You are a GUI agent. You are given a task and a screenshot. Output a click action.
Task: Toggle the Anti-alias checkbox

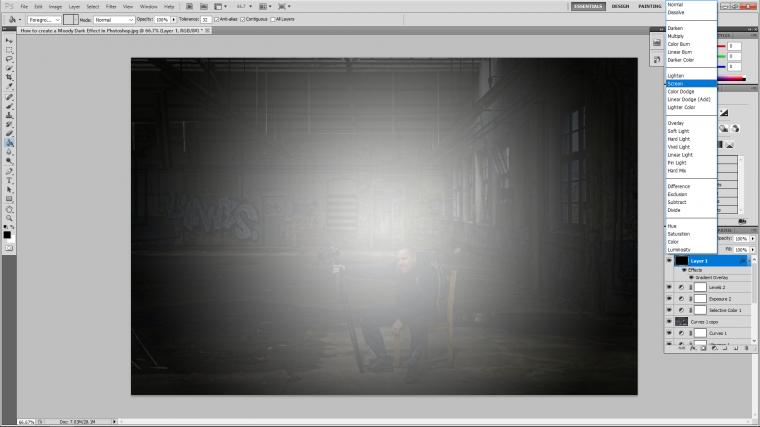tap(217, 19)
